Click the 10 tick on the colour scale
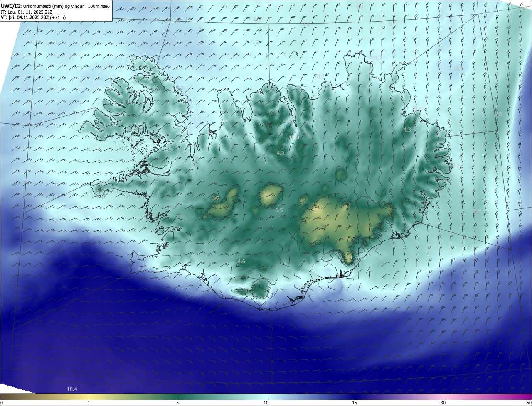Viewport: 532px width, 406px height. click(x=266, y=403)
